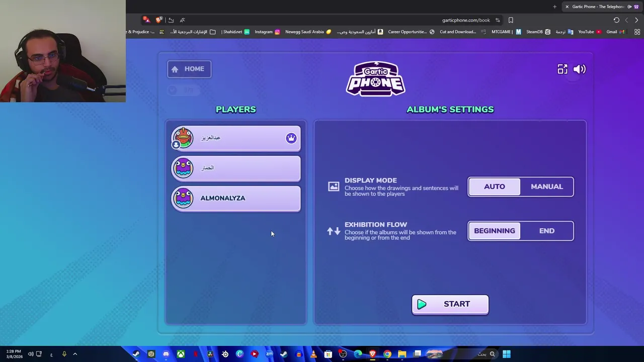Open the SteamDB bookmark
This screenshot has height=362, width=644.
pos(538,32)
